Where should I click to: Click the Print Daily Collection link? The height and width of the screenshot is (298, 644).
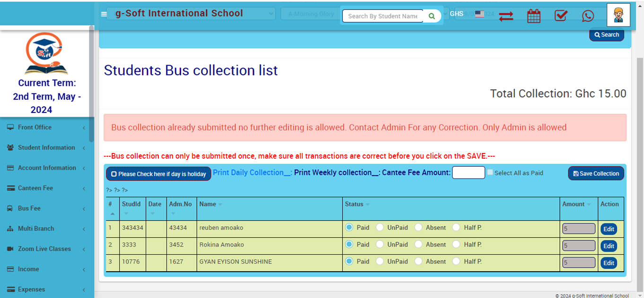click(x=252, y=172)
